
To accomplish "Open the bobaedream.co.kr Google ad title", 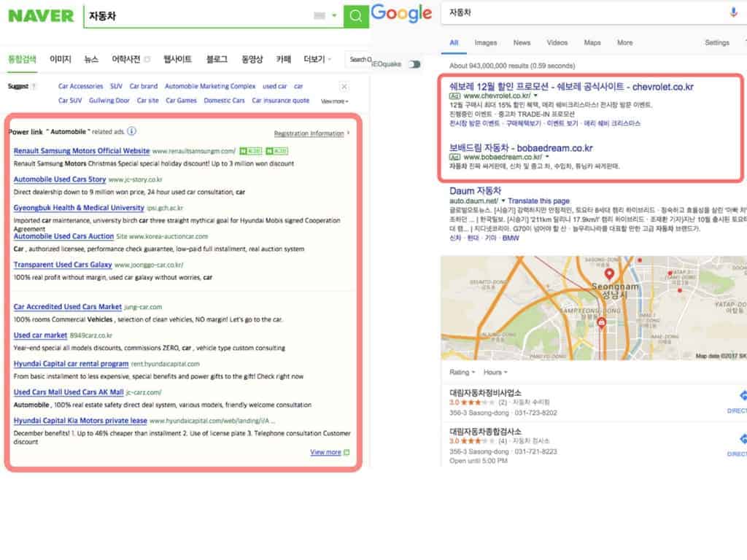I will coord(521,148).
